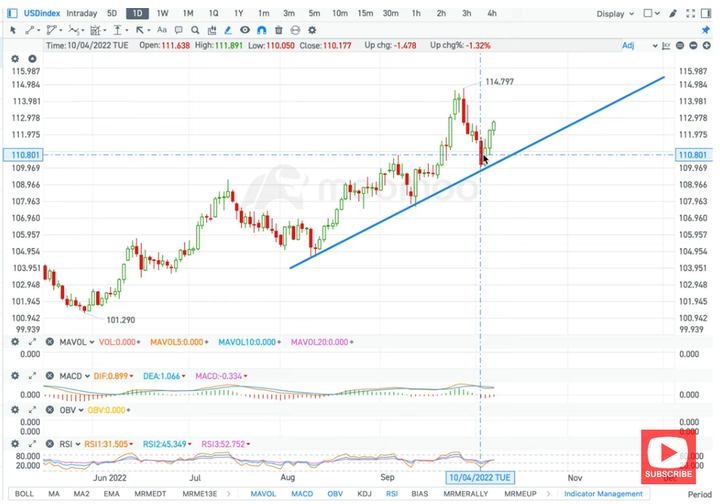Switch to 1W timeframe
Image resolution: width=720 pixels, height=504 pixels.
(163, 13)
